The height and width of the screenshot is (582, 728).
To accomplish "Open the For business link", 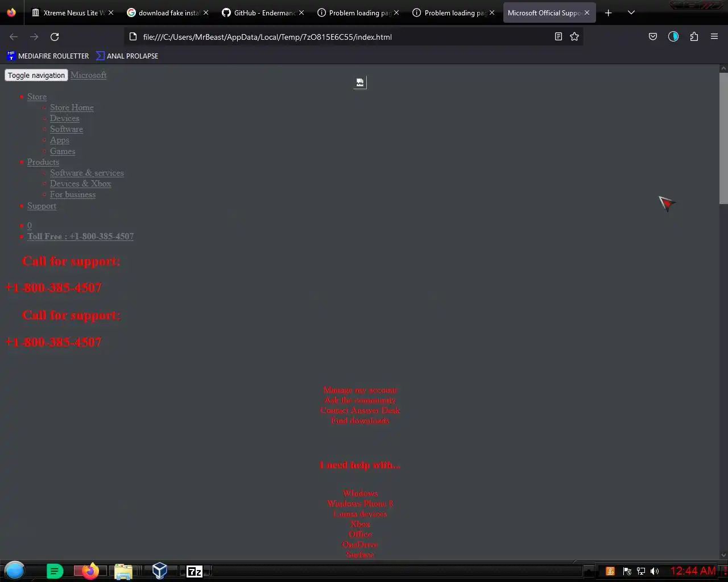I will click(73, 194).
